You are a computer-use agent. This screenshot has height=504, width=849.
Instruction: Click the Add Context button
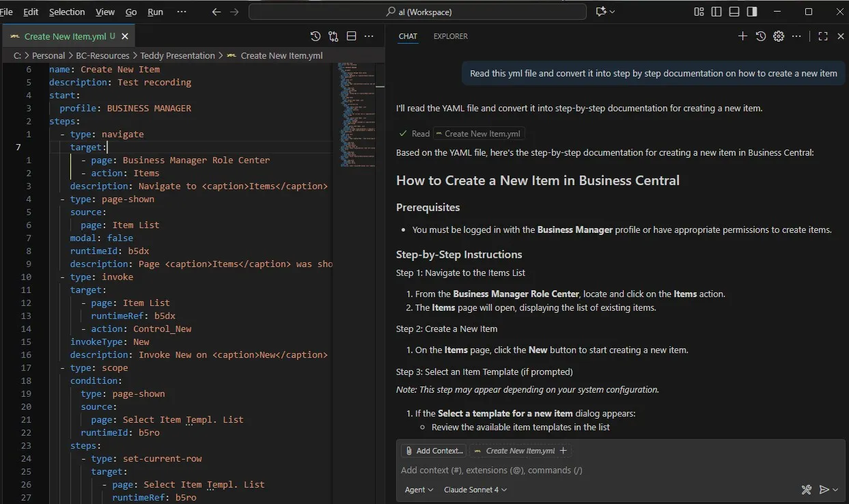tap(434, 451)
